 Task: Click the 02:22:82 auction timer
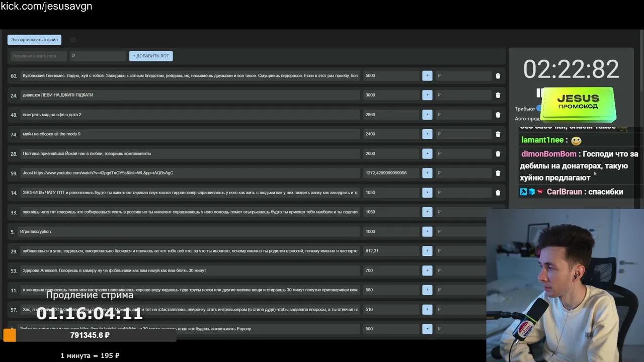pos(571,69)
